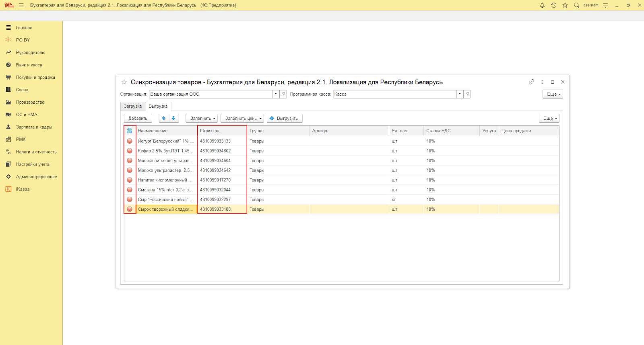Copy the form link with the chain icon
The height and width of the screenshot is (345, 644).
(531, 82)
